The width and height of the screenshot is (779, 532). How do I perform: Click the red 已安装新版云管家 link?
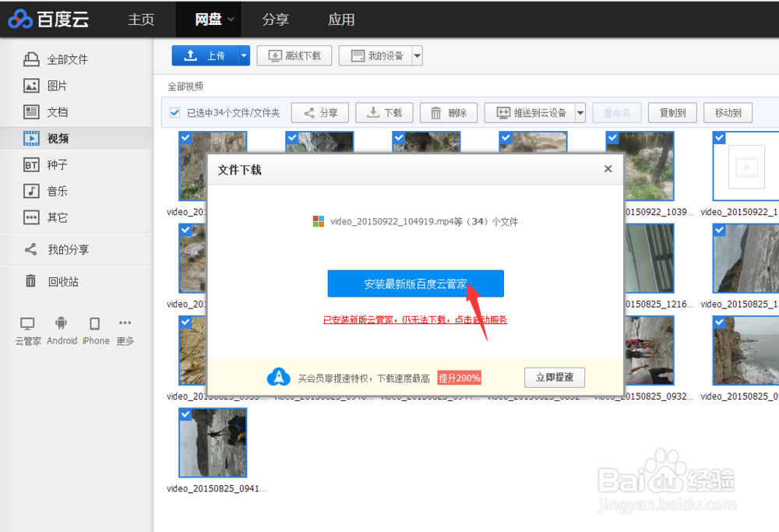[x=415, y=320]
